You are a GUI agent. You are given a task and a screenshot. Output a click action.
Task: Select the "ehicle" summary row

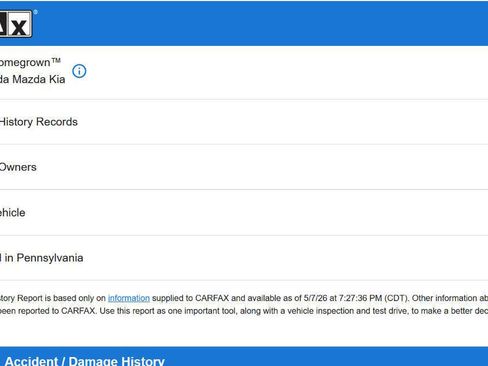pyautogui.click(x=244, y=213)
